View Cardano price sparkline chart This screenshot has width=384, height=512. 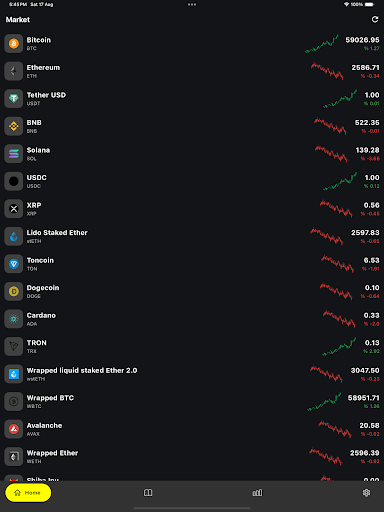[339, 318]
